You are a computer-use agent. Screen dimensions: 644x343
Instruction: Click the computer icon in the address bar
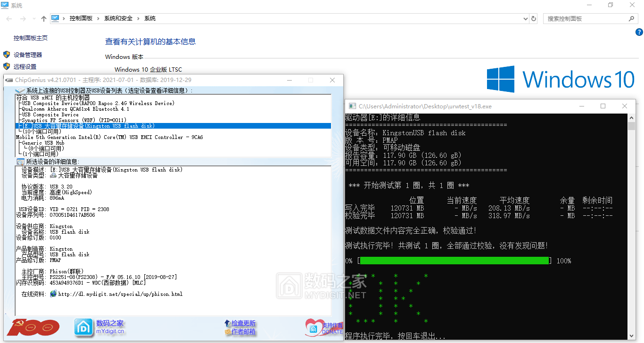(55, 18)
